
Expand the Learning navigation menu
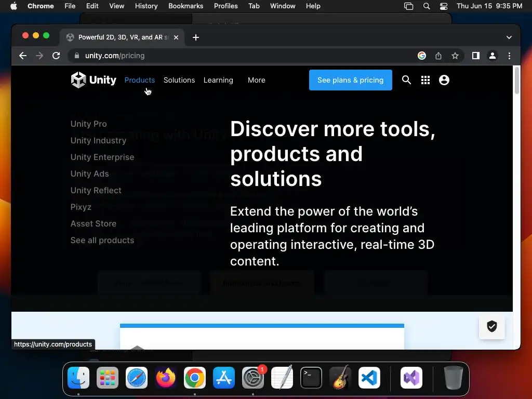pyautogui.click(x=218, y=80)
